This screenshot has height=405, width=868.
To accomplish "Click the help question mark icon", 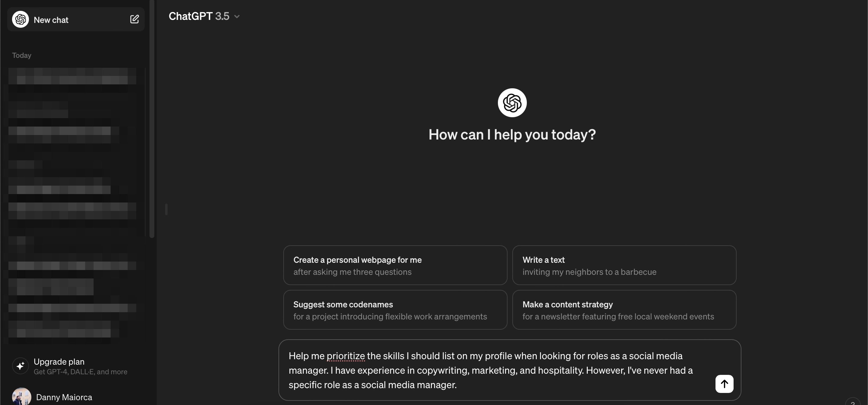I will tap(853, 402).
